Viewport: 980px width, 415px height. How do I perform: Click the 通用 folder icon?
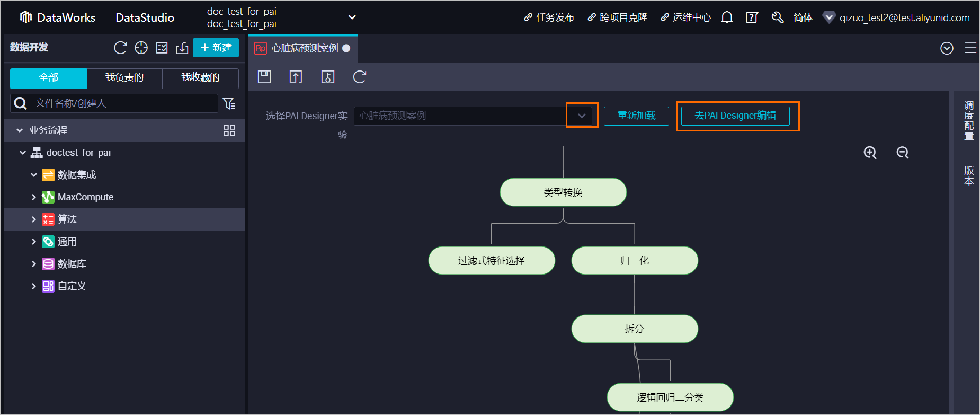tap(48, 242)
